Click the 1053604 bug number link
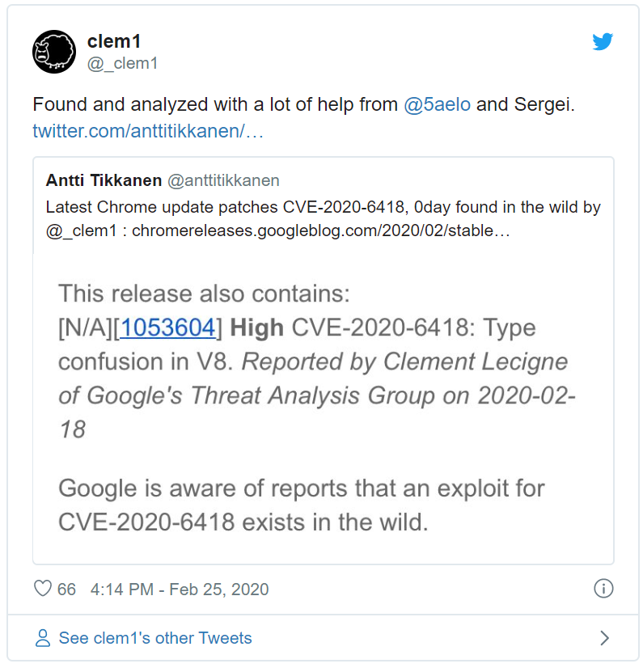The image size is (643, 672). coord(168,328)
